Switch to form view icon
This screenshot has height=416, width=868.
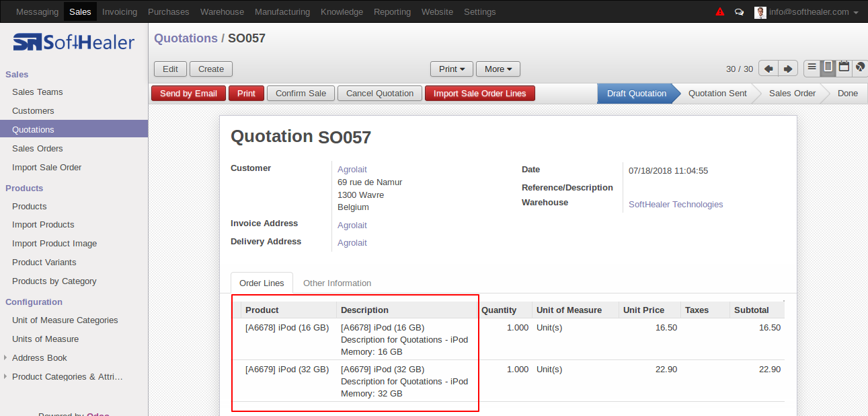point(828,67)
